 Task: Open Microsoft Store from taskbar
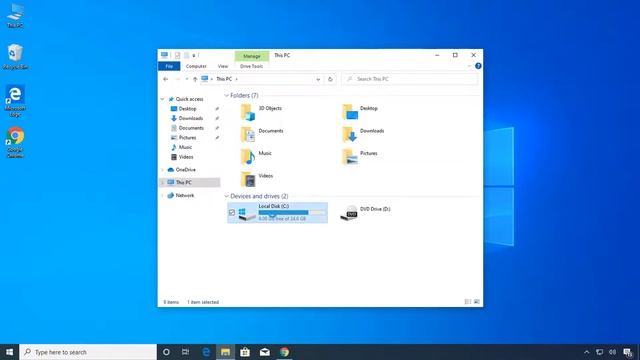pyautogui.click(x=245, y=352)
